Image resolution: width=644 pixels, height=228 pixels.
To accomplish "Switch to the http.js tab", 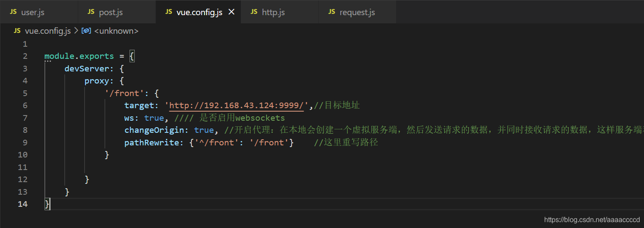I will tap(280, 12).
